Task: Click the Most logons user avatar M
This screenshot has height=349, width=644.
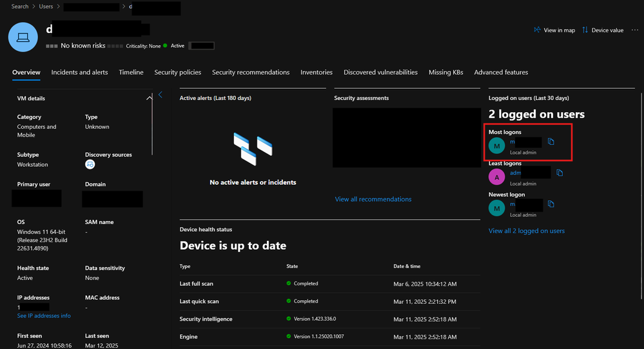Action: pyautogui.click(x=496, y=146)
